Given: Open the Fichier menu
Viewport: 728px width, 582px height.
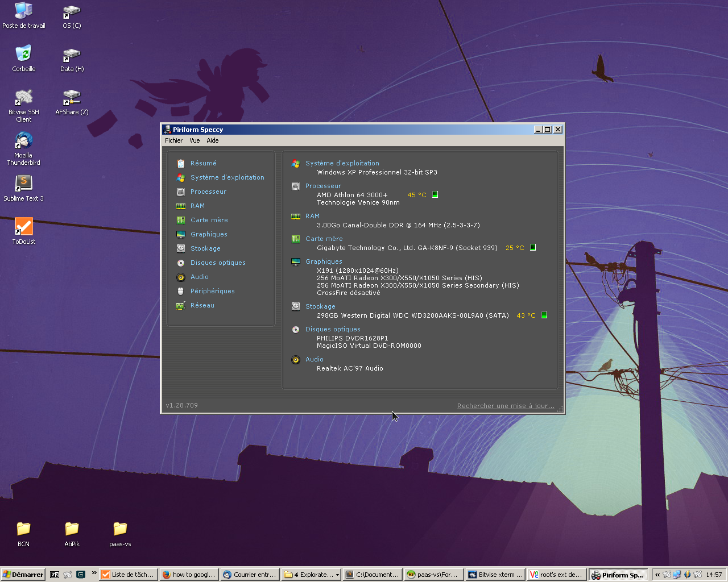Looking at the screenshot, I should [x=174, y=140].
